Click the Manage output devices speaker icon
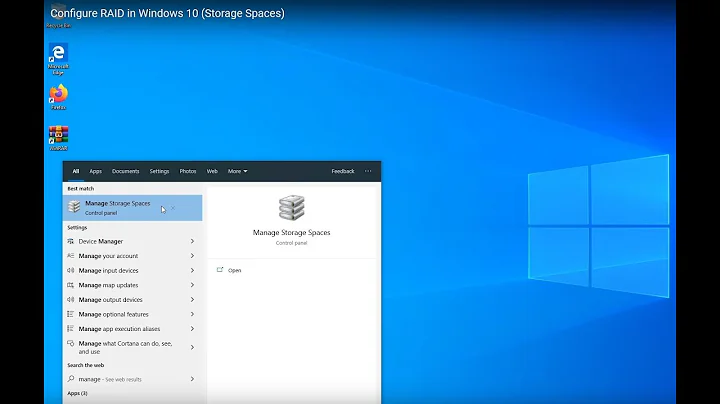Image resolution: width=720 pixels, height=404 pixels. point(71,300)
